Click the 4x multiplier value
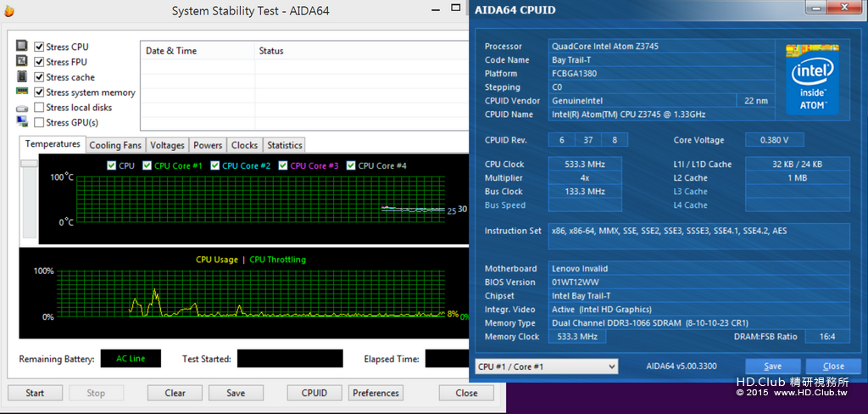The width and height of the screenshot is (868, 414). point(585,178)
